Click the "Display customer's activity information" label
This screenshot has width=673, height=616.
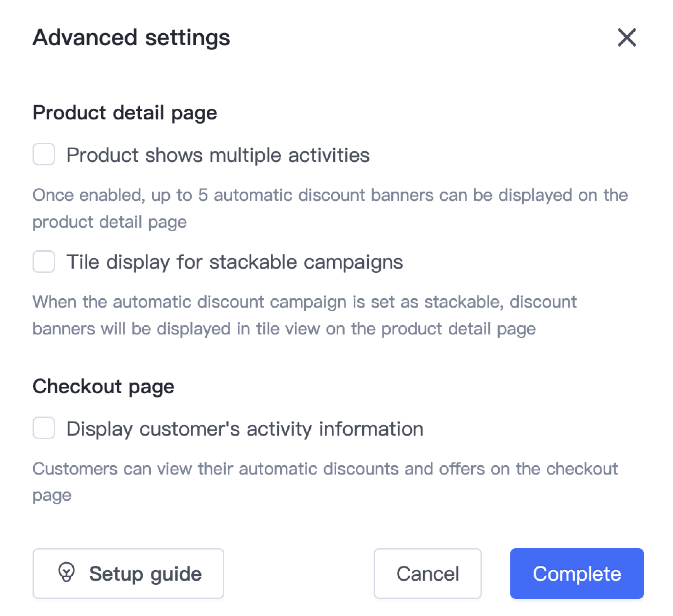(x=245, y=429)
